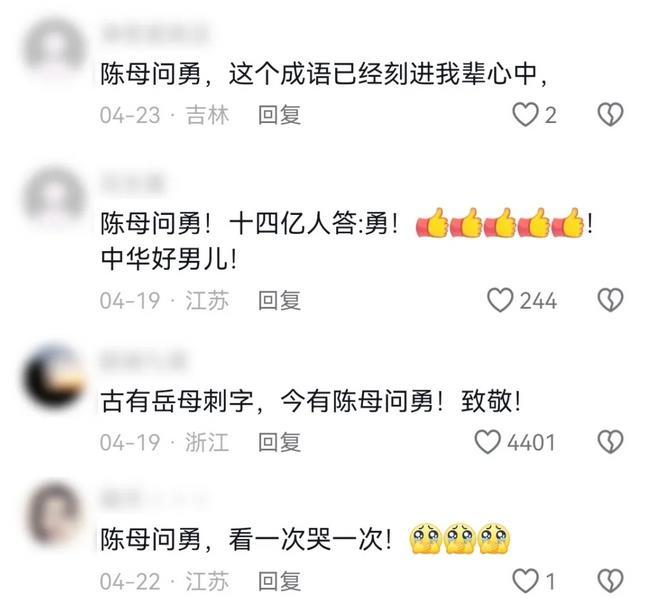The height and width of the screenshot is (610, 661).
Task: Reply to the 04-19 Zhejiang comment
Action: pos(279,443)
